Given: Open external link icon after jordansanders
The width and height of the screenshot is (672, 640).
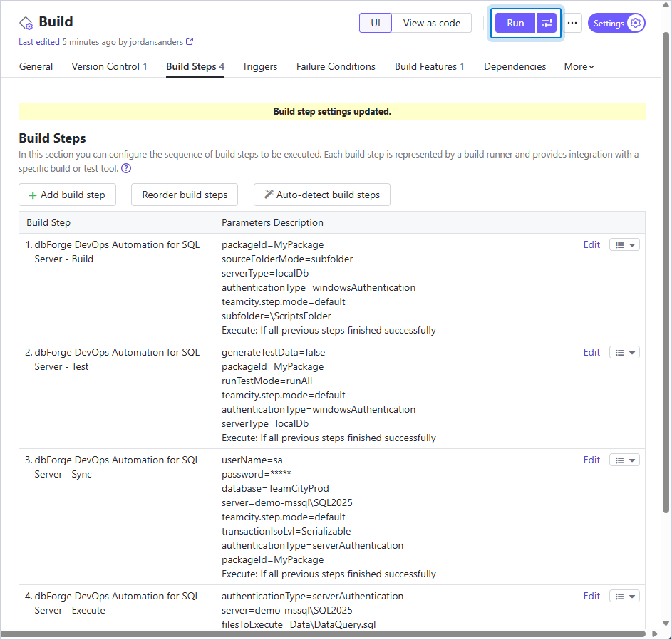Looking at the screenshot, I should coord(190,41).
